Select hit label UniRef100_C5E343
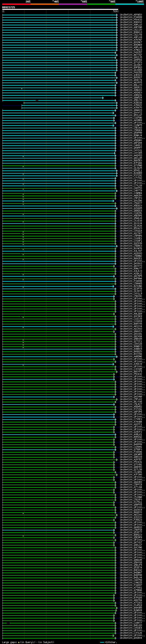The width and height of the screenshot is (146, 644). tap(131, 128)
